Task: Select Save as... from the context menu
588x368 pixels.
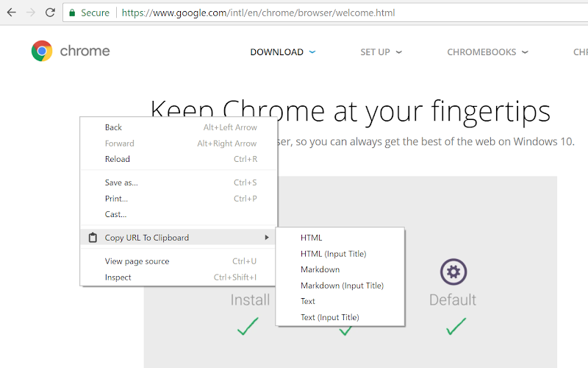Action: pos(179,183)
